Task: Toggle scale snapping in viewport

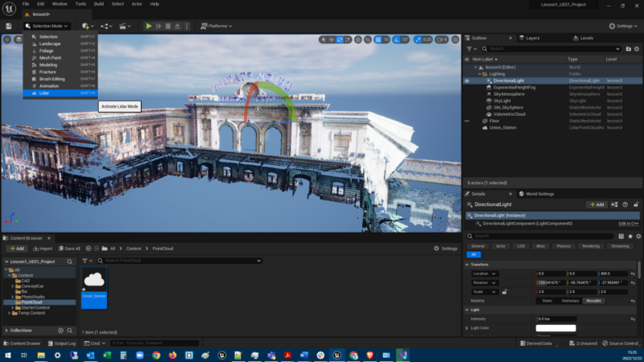Action: (418, 39)
